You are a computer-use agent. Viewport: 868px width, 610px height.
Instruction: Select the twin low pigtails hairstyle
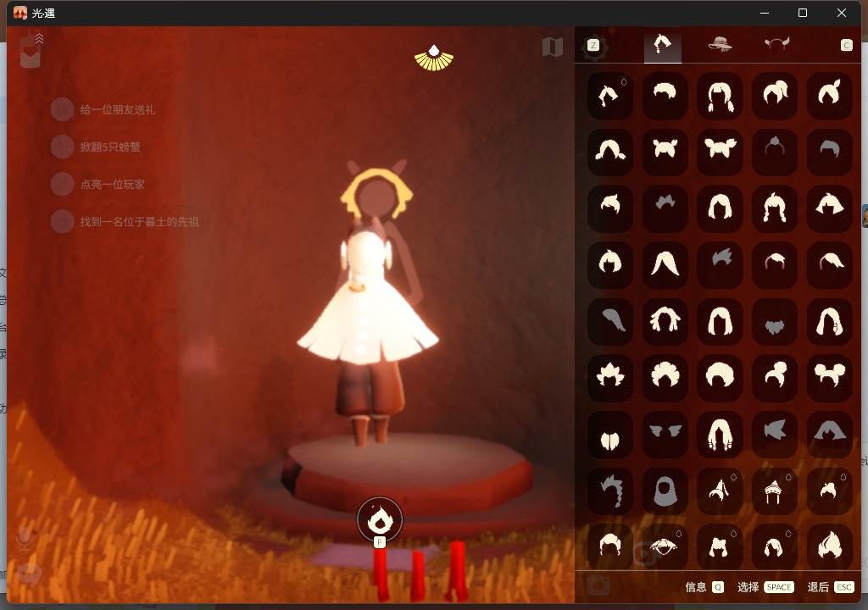coord(720,96)
